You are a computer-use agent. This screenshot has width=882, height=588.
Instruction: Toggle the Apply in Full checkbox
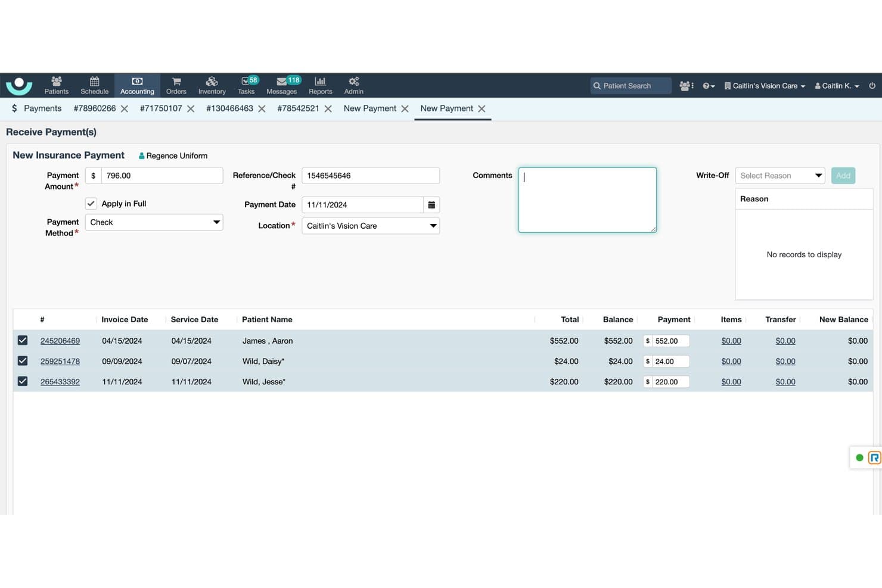tap(91, 204)
